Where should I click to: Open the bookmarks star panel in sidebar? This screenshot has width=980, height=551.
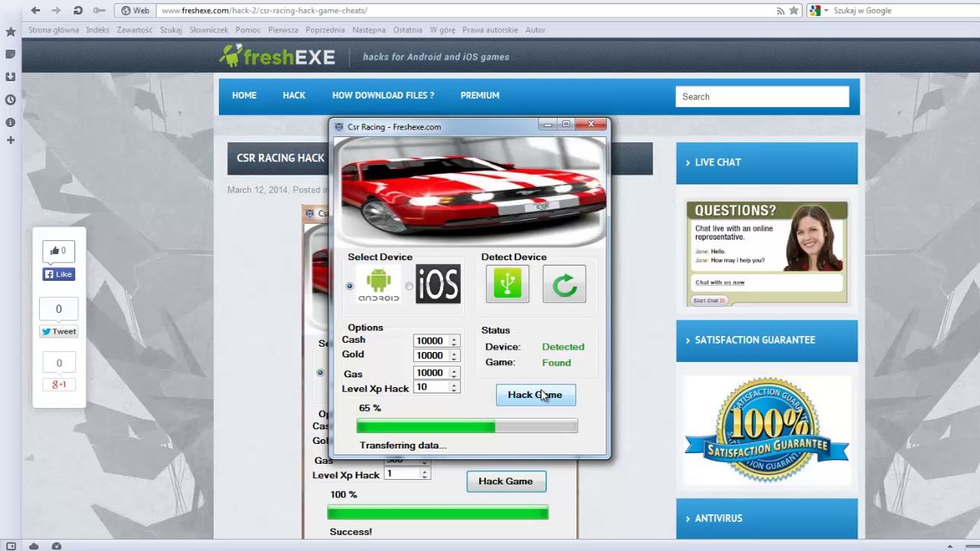click(11, 32)
